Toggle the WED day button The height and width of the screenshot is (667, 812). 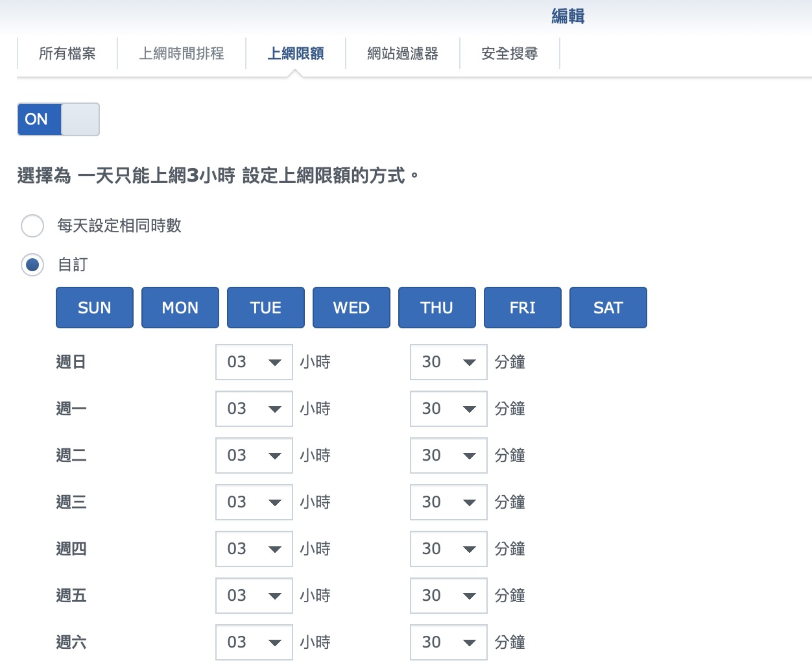(352, 308)
